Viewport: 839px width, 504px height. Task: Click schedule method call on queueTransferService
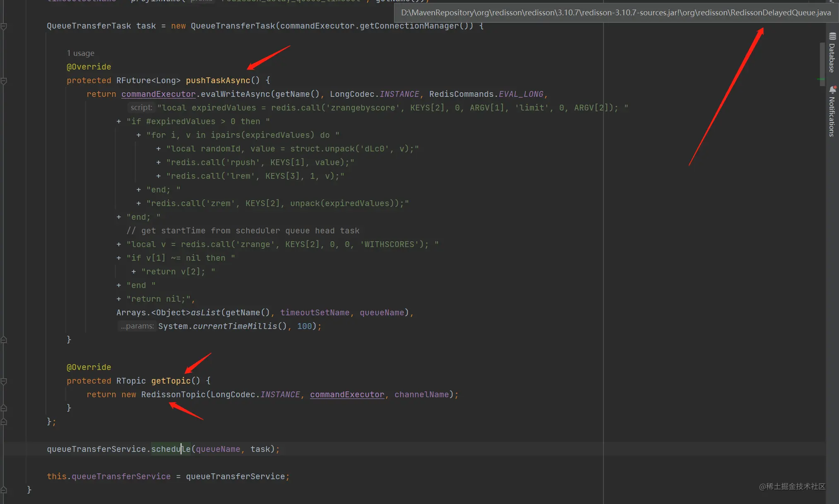pos(171,449)
